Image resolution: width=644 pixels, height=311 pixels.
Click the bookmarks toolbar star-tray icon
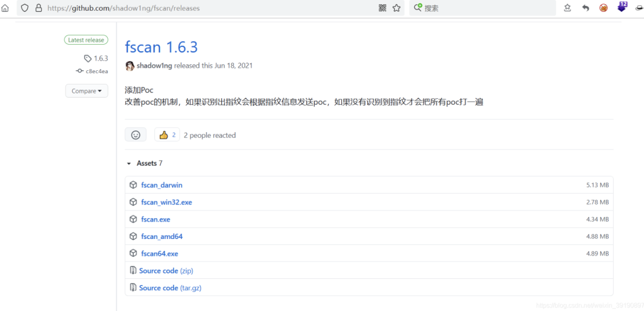pos(567,8)
